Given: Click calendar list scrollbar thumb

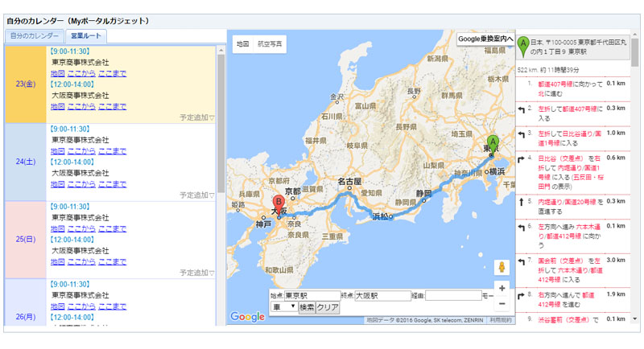Looking at the screenshot, I should click(221, 123).
